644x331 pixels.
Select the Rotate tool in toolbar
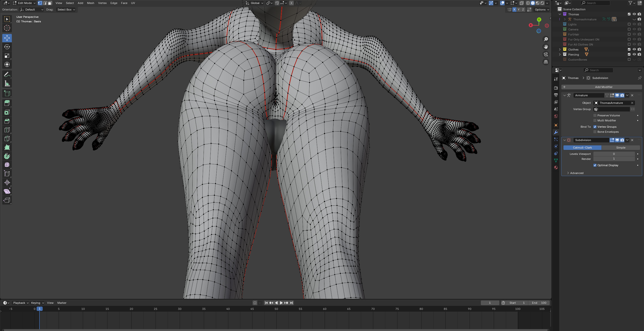7,47
